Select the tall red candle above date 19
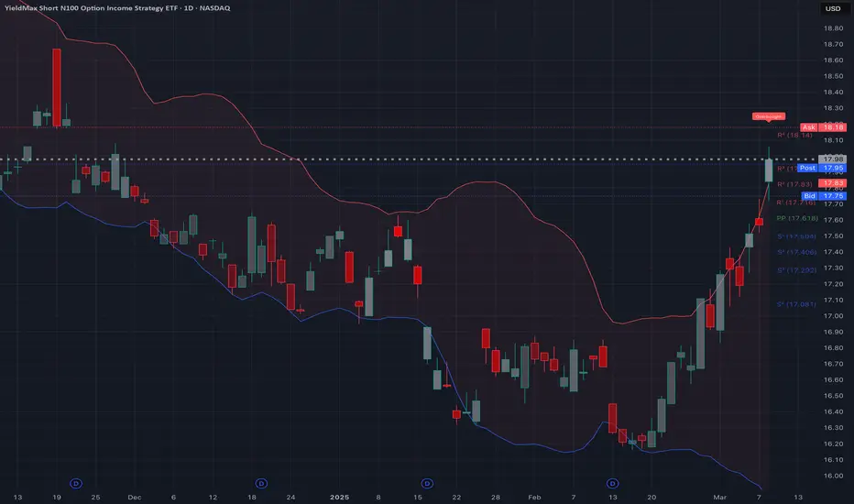This screenshot has width=854, height=504. tap(57, 88)
